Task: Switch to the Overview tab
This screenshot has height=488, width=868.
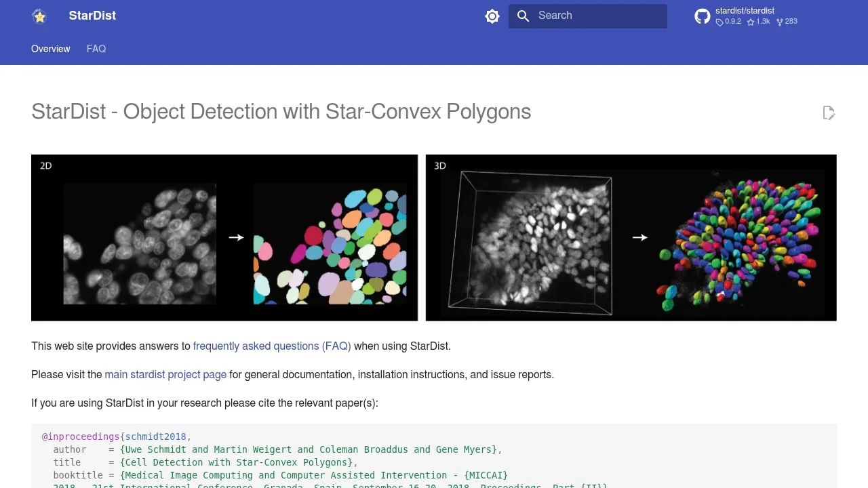Action: point(51,49)
